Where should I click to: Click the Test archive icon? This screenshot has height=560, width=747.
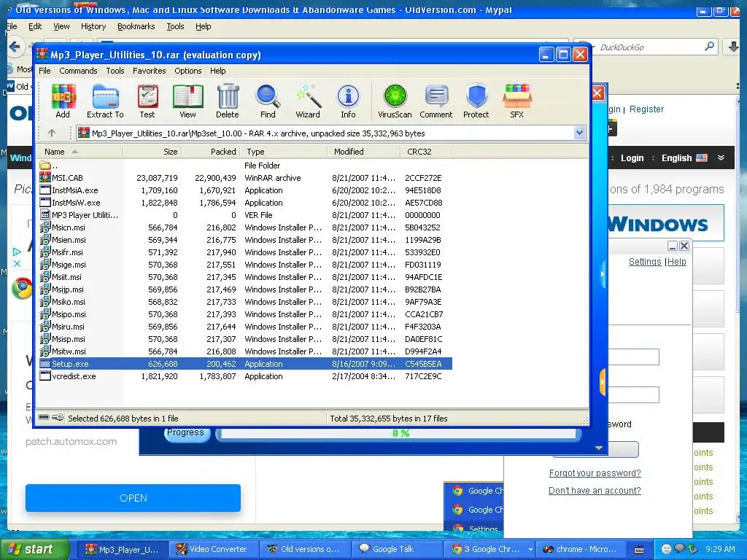[x=147, y=101]
